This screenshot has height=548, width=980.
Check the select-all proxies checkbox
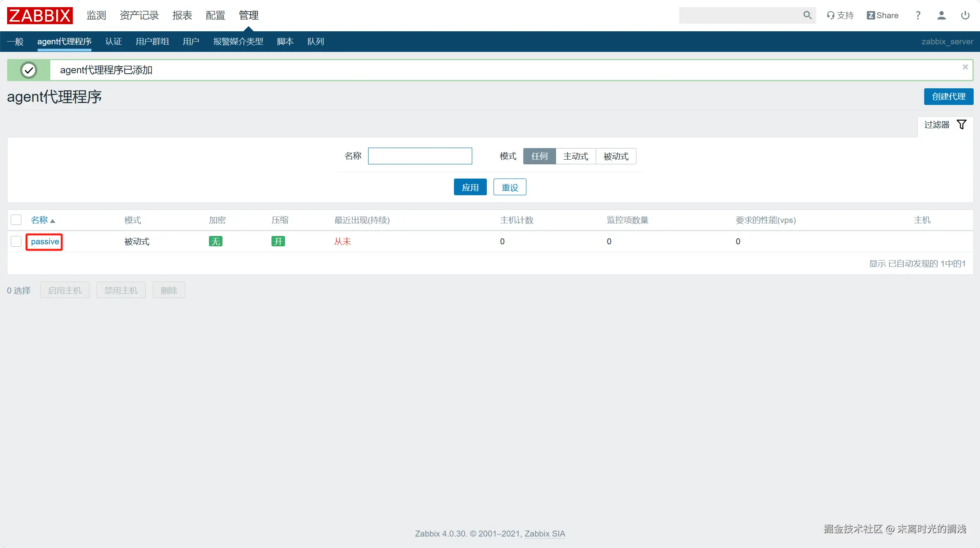tap(16, 220)
